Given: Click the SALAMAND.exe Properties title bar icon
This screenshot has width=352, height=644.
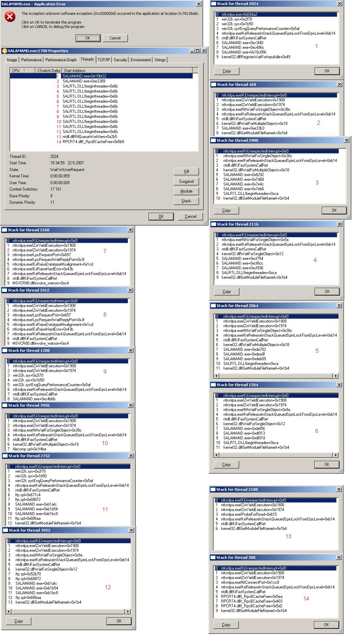Looking at the screenshot, I should (x=4, y=51).
